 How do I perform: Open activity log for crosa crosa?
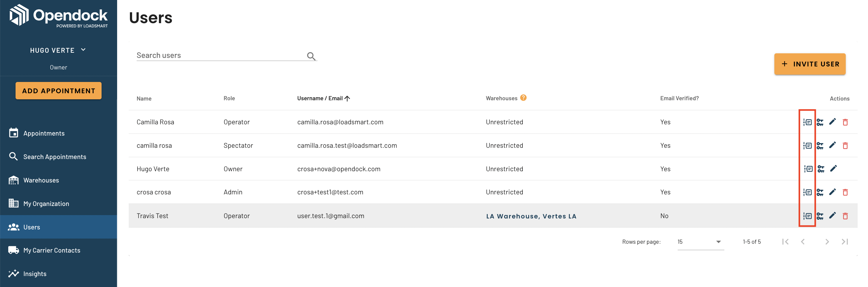click(x=807, y=192)
